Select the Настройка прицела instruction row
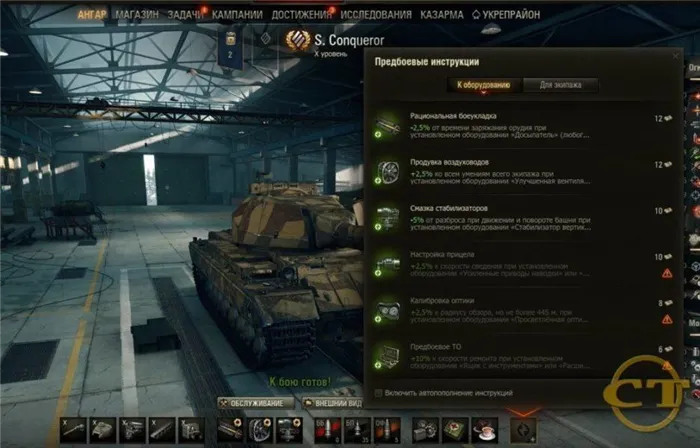 pyautogui.click(x=524, y=264)
